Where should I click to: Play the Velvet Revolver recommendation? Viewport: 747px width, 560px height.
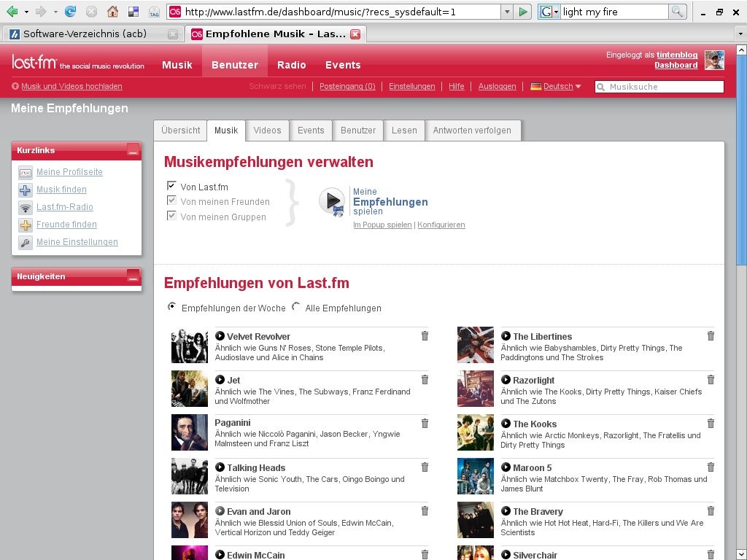[220, 335]
